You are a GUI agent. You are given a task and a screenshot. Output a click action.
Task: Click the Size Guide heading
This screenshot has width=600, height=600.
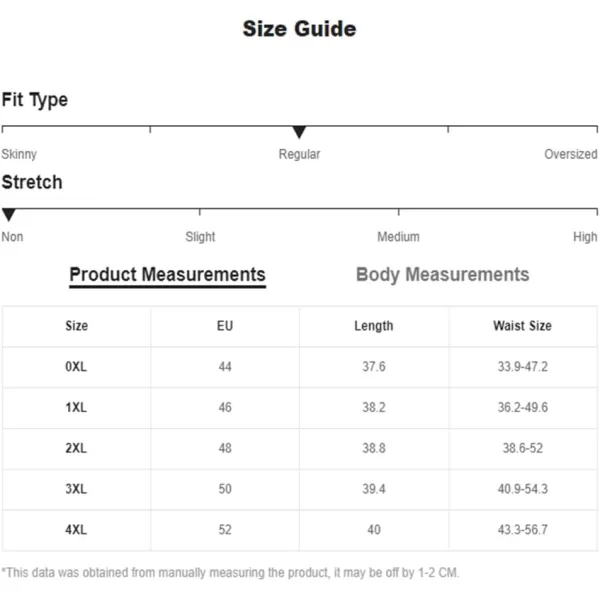point(300,29)
